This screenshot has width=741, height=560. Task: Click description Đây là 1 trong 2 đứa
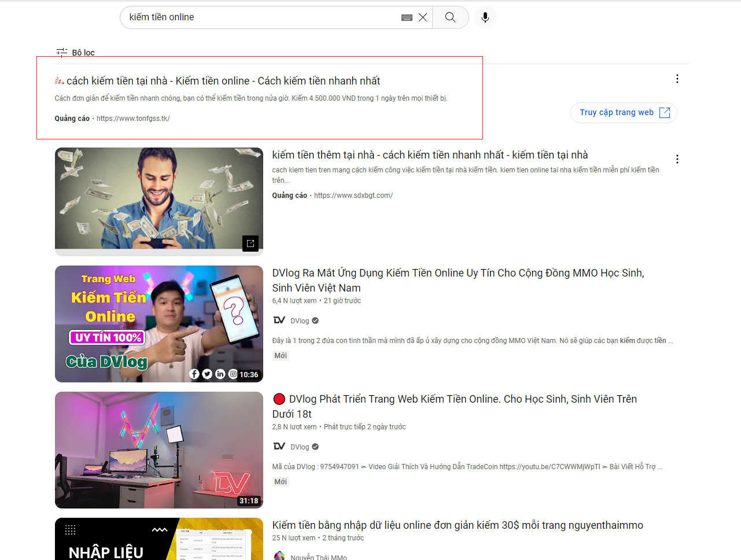pyautogui.click(x=473, y=341)
